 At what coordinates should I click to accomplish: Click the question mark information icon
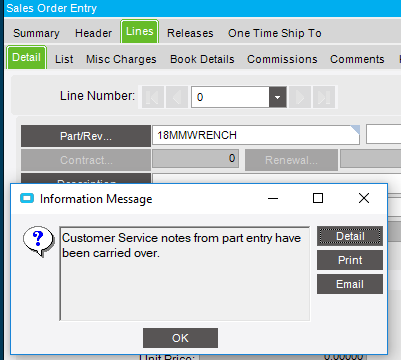tap(38, 241)
